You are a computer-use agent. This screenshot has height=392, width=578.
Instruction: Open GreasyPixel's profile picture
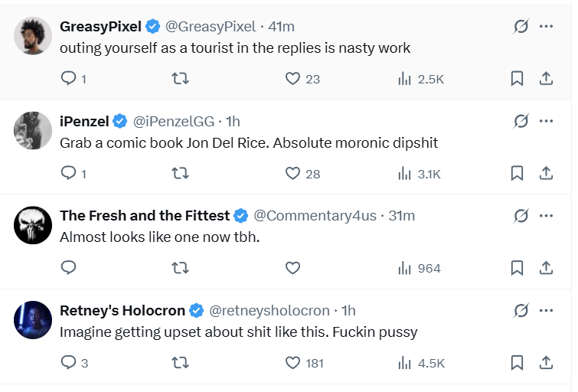pos(33,36)
